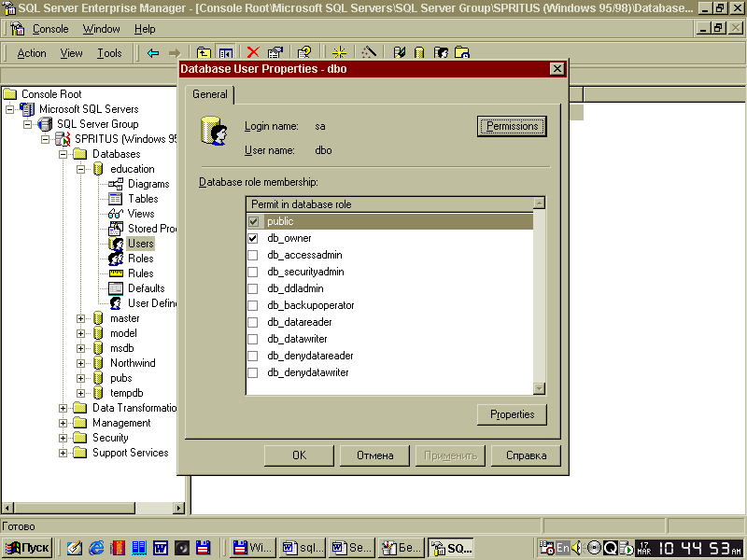Enable the db_securityadmin role checkbox
This screenshot has height=560, width=747.
tap(253, 272)
